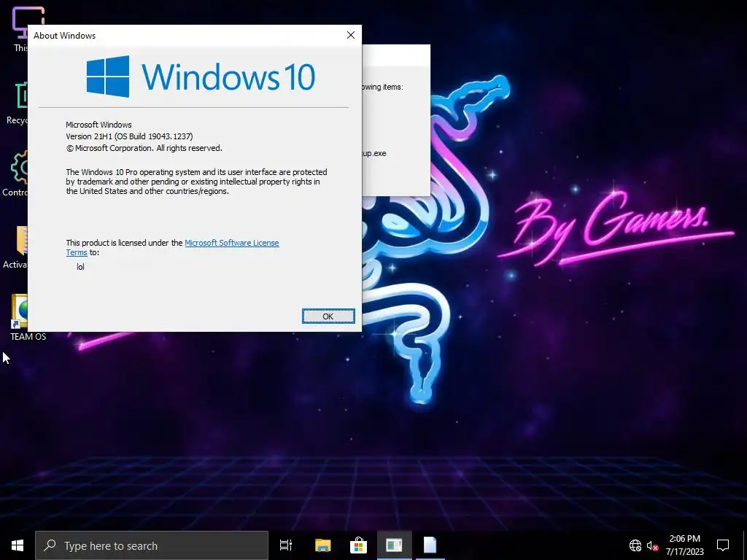Select the Recycle Bin desktop icon

[x=18, y=104]
